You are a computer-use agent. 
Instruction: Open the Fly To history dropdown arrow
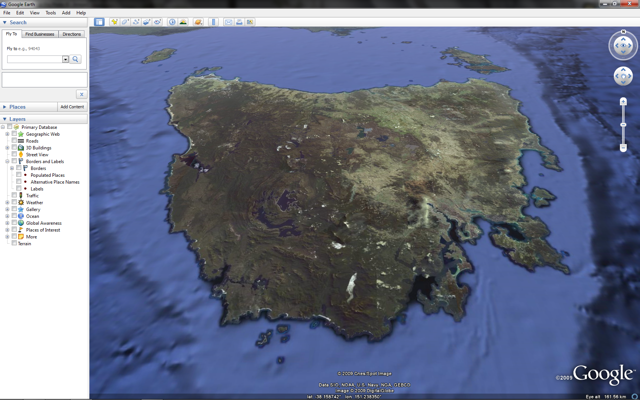click(65, 59)
